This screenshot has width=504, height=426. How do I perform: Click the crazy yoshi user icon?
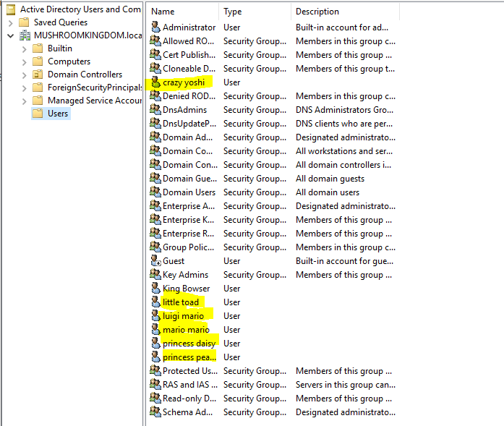point(155,82)
